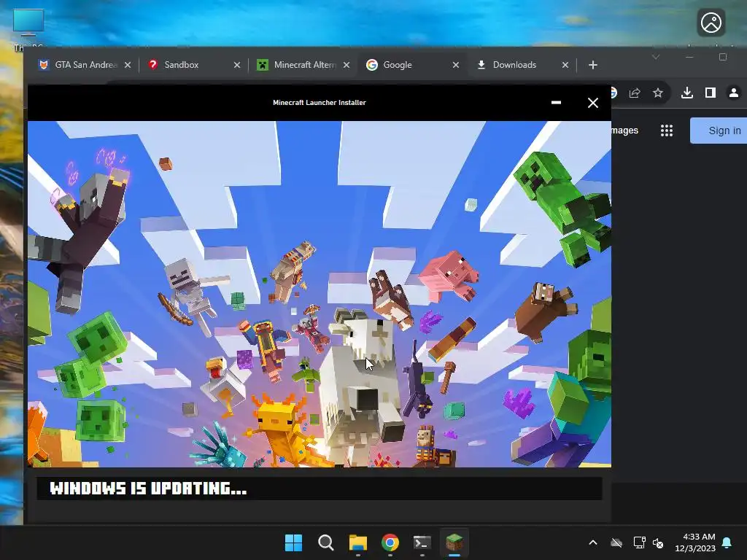
Task: Click the user profile badge on desktop
Action: [x=711, y=23]
